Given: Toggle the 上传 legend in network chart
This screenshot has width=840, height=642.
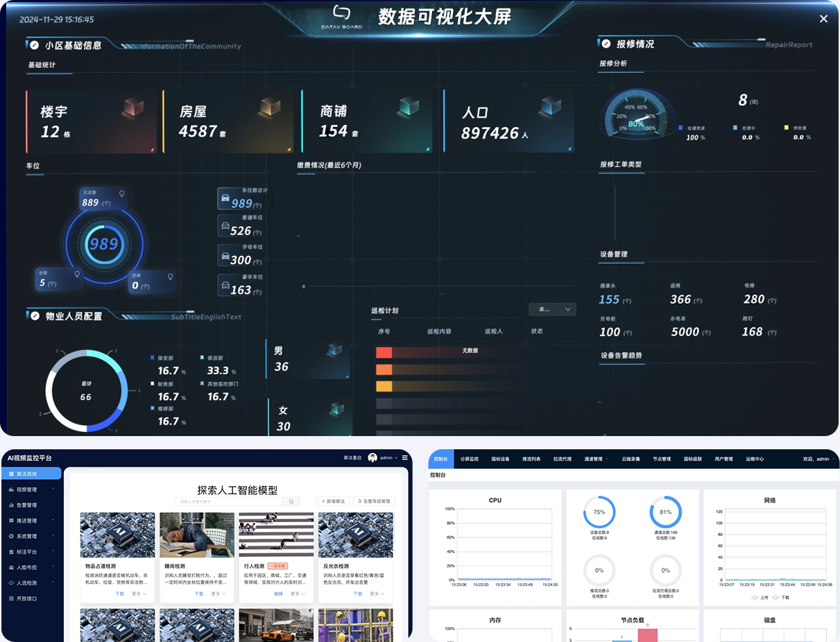Looking at the screenshot, I should 760,597.
